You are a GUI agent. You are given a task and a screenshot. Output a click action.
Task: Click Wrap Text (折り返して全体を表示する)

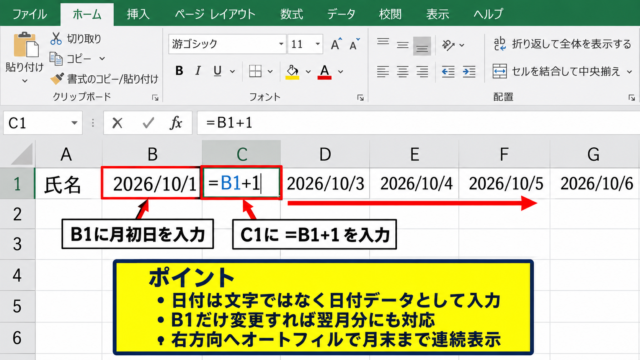[x=562, y=44]
